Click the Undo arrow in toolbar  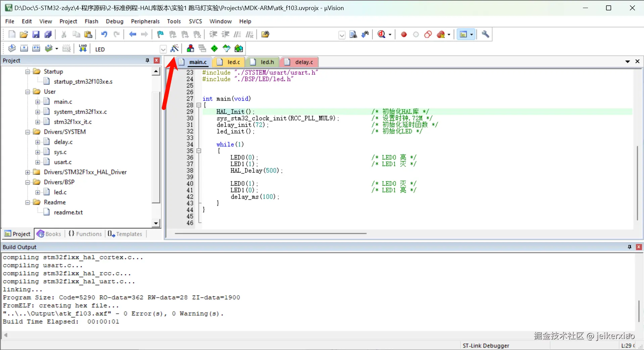[104, 35]
